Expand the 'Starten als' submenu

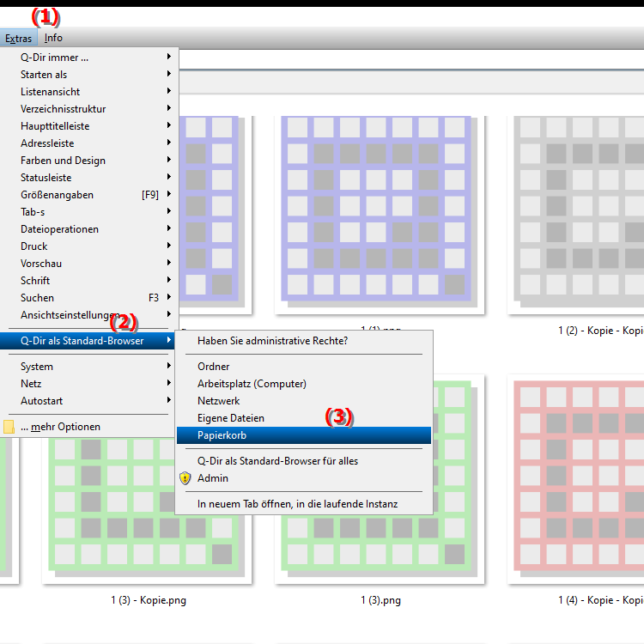click(89, 75)
